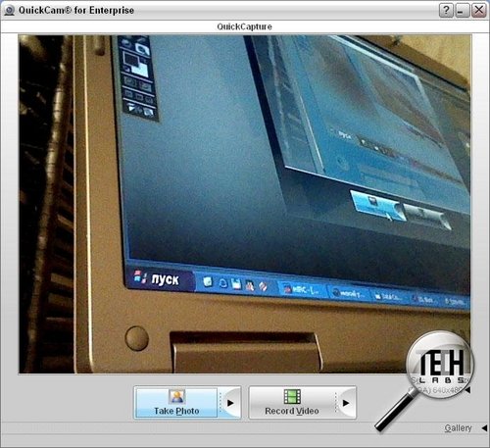490x448 pixels.
Task: Minimize the QuickCam window
Action: click(463, 10)
